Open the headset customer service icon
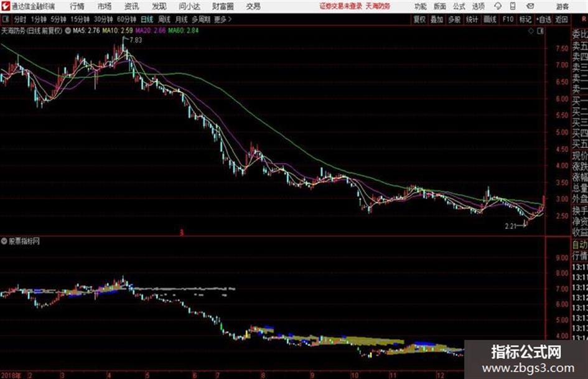Screen dimensions: 588x379 (x=498, y=6)
